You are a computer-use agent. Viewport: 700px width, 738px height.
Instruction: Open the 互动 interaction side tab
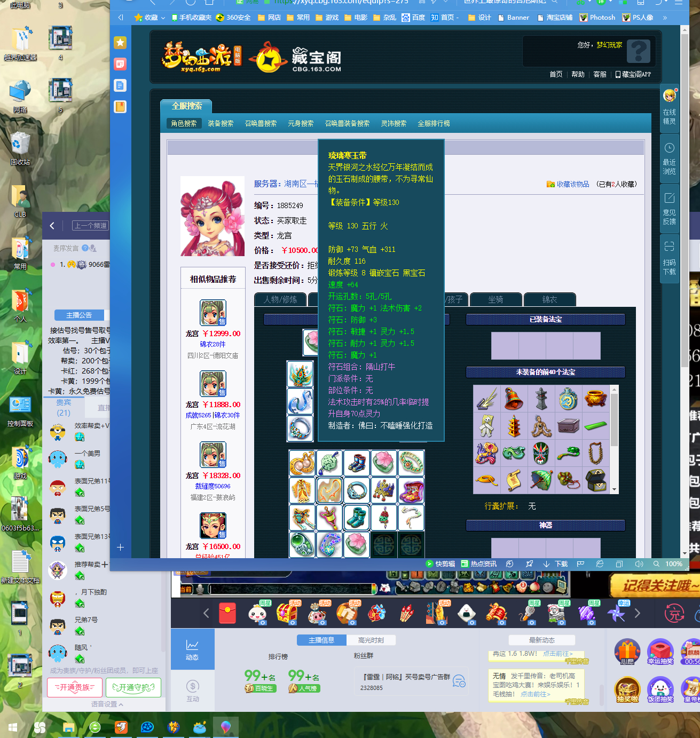coord(193,691)
